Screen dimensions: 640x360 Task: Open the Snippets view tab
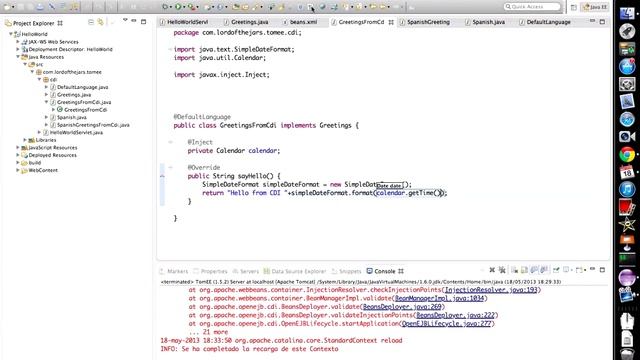(x=347, y=271)
